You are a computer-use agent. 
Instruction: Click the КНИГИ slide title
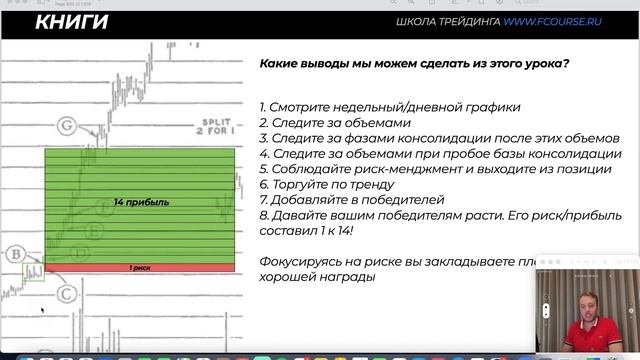[71, 22]
